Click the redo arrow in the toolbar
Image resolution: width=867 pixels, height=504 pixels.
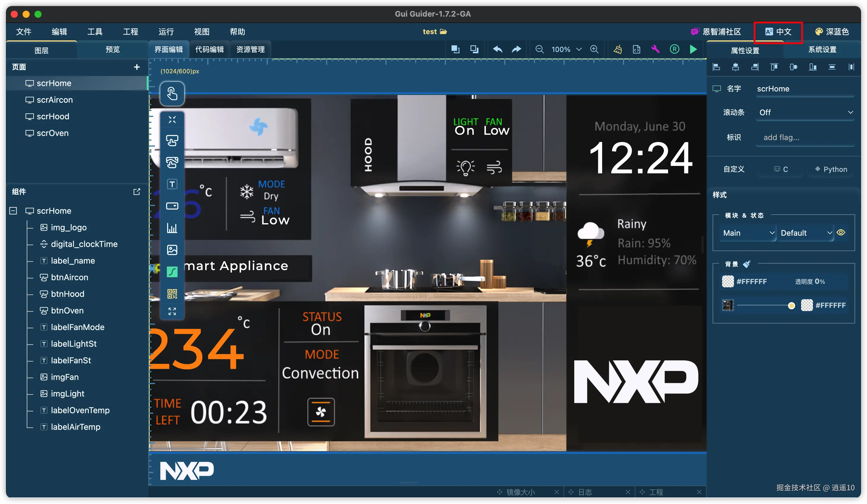tap(516, 49)
